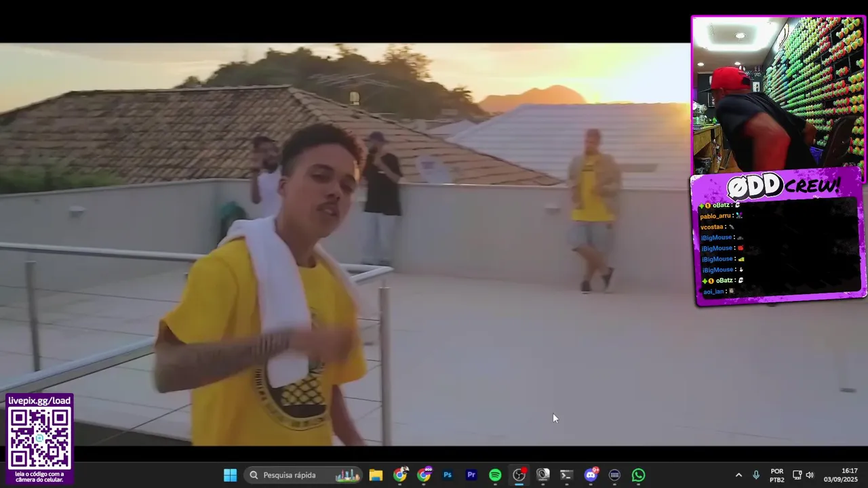Launch Photoshop from the taskbar

pyautogui.click(x=448, y=475)
